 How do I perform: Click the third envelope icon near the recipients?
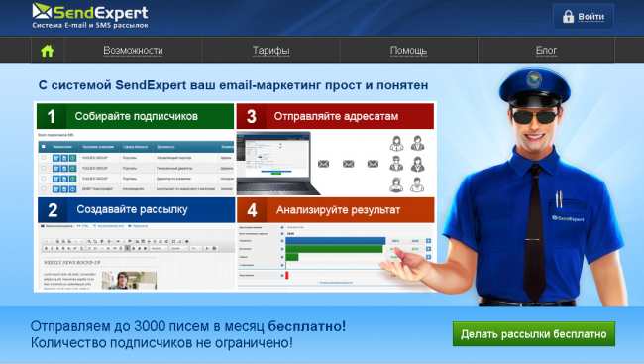[x=373, y=164]
